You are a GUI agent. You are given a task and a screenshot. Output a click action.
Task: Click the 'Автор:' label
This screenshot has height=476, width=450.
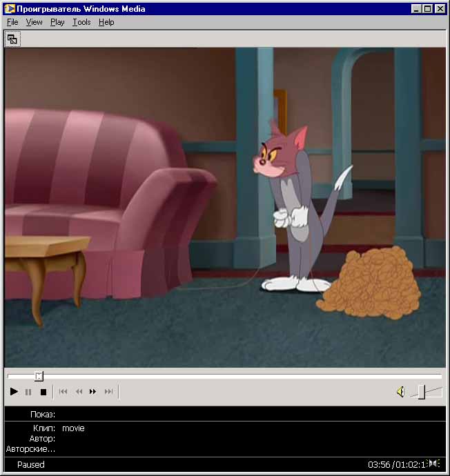pos(42,439)
